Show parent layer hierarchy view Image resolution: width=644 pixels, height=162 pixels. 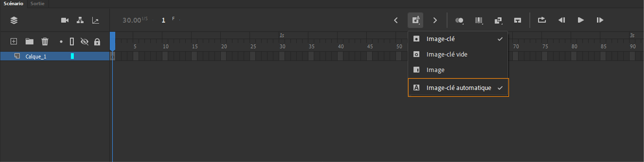pos(80,20)
